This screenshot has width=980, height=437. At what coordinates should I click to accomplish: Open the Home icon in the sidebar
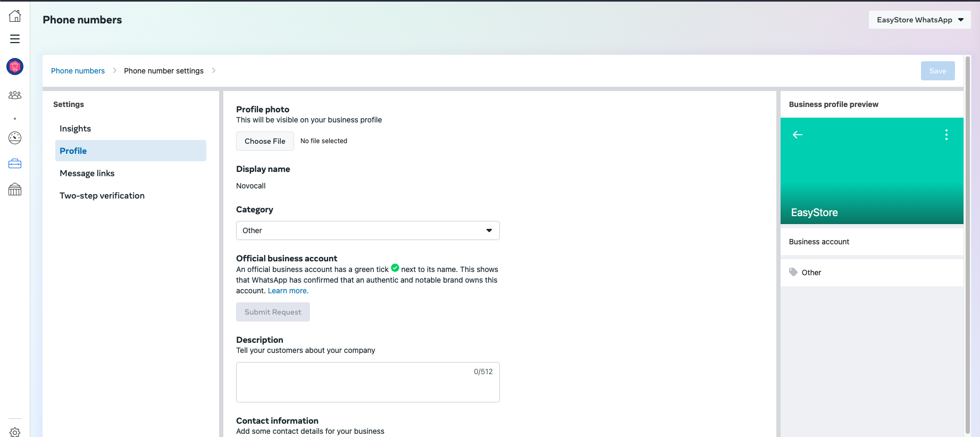15,16
